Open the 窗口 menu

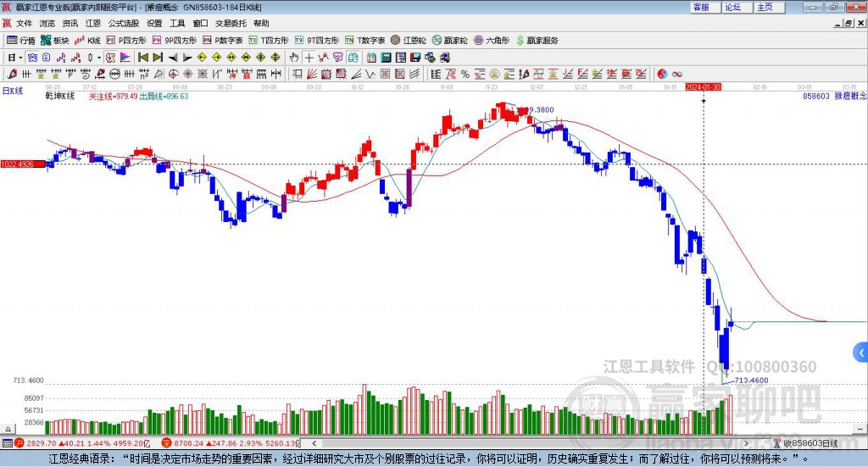pyautogui.click(x=200, y=23)
